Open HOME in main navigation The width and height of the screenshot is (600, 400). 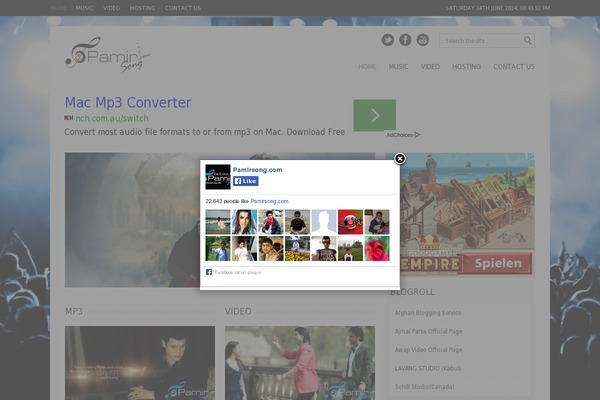pyautogui.click(x=367, y=67)
